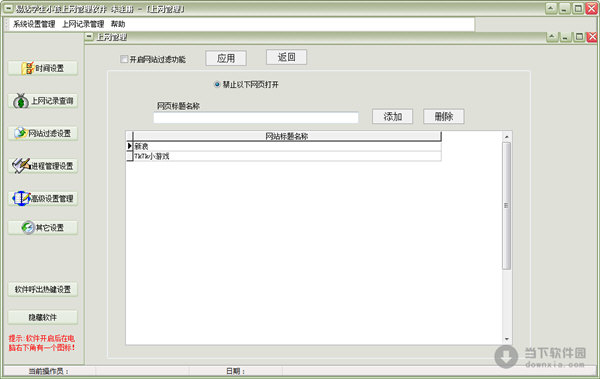This screenshot has height=379, width=600.
Task: Click the row selector beside 7k7k小游戏
Action: (x=129, y=156)
